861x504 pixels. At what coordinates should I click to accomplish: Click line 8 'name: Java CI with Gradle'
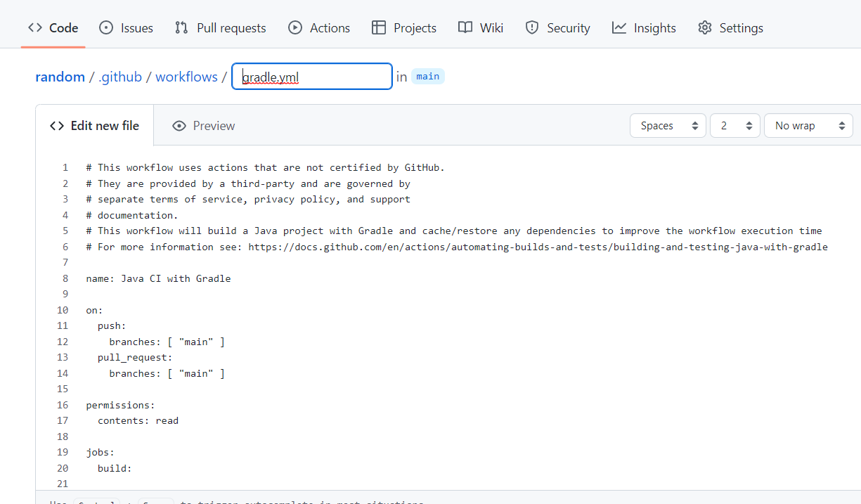[x=158, y=278]
